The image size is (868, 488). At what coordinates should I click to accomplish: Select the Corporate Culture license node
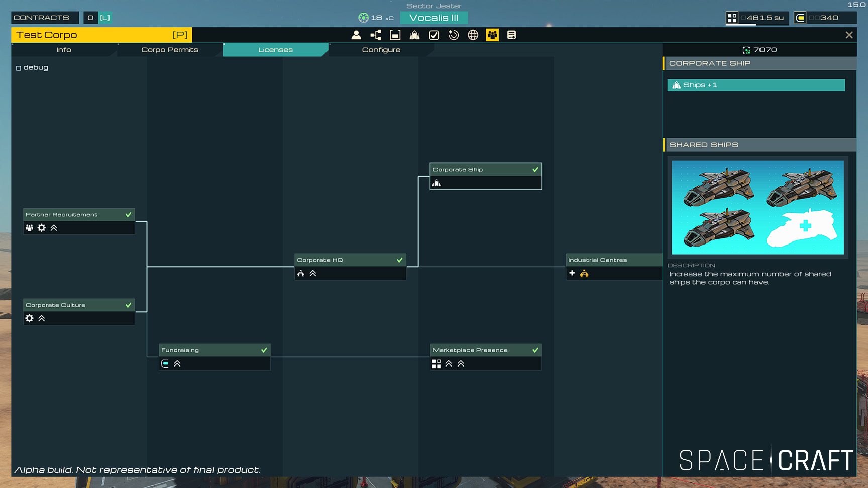(79, 312)
